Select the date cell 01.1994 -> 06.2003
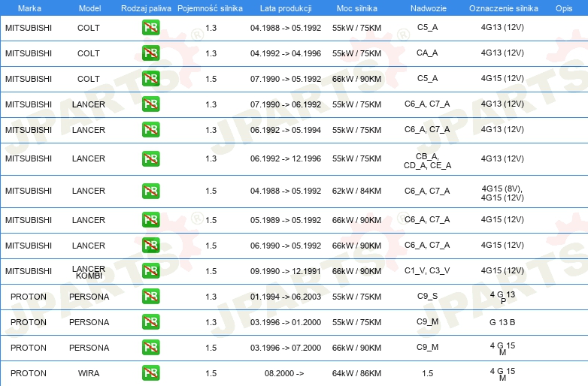Image resolution: width=588 pixels, height=386 pixels. (x=286, y=297)
